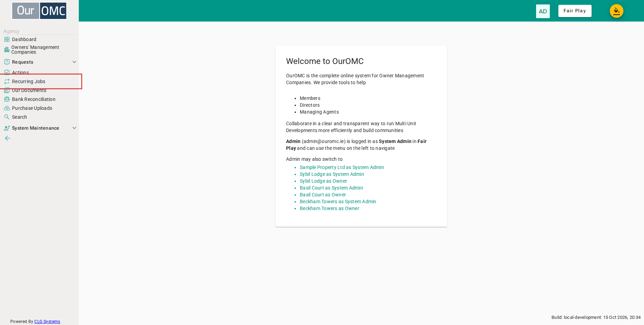Image resolution: width=644 pixels, height=325 pixels.
Task: Click the Purchase Uploads cloud icon
Action: pos(7,108)
